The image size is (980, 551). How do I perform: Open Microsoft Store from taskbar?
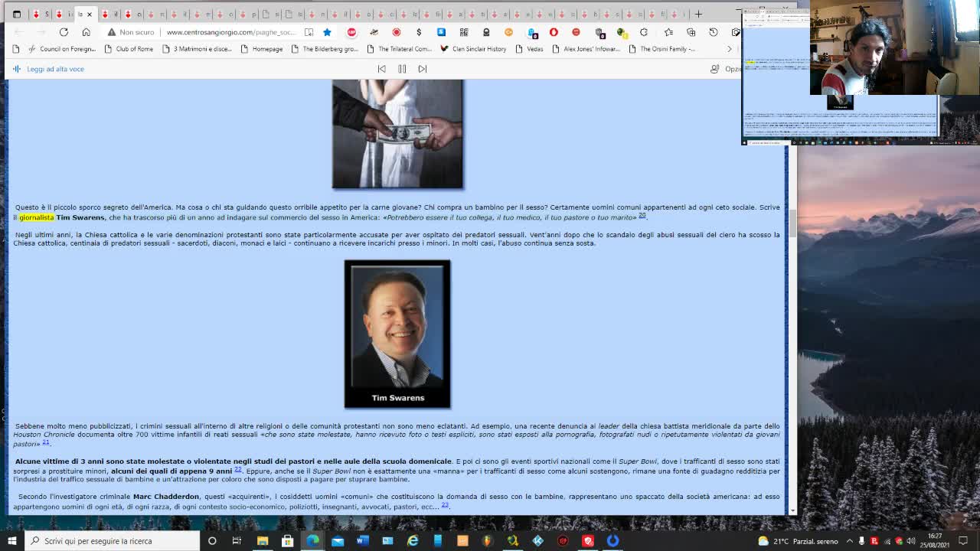[x=287, y=540]
